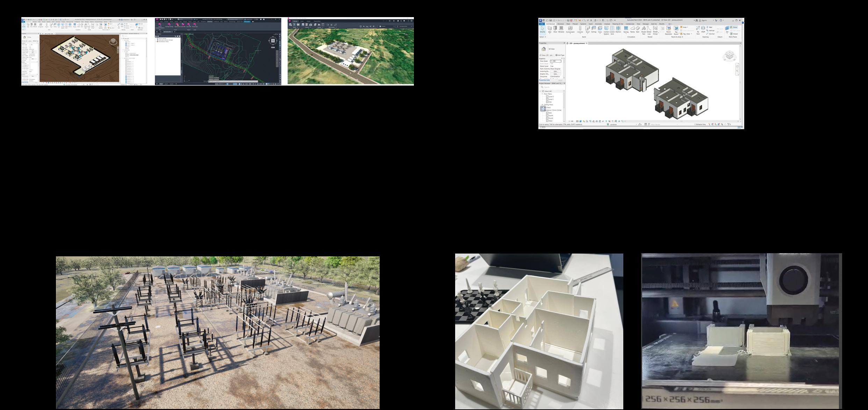Click the Edit Type button
The height and width of the screenshot is (410, 868).
tap(560, 55)
